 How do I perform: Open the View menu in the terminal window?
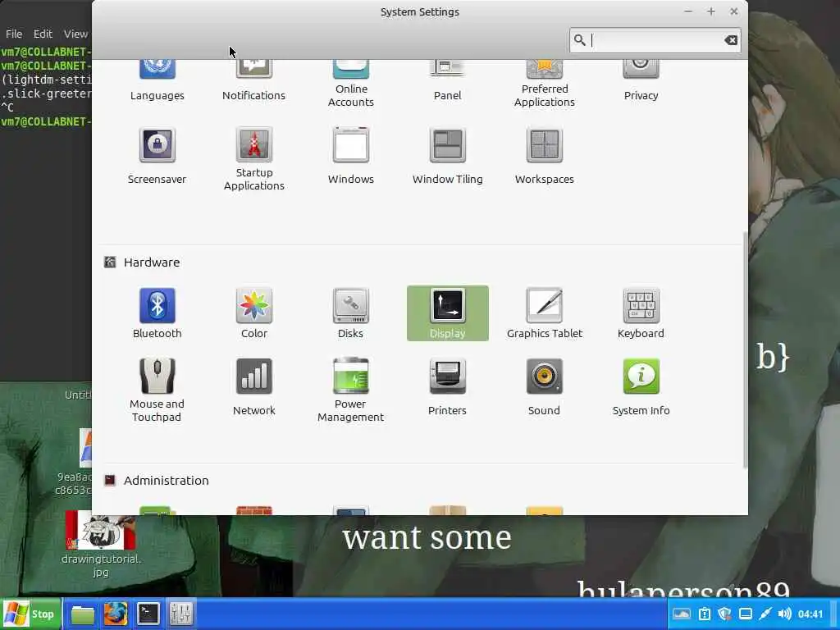point(75,34)
